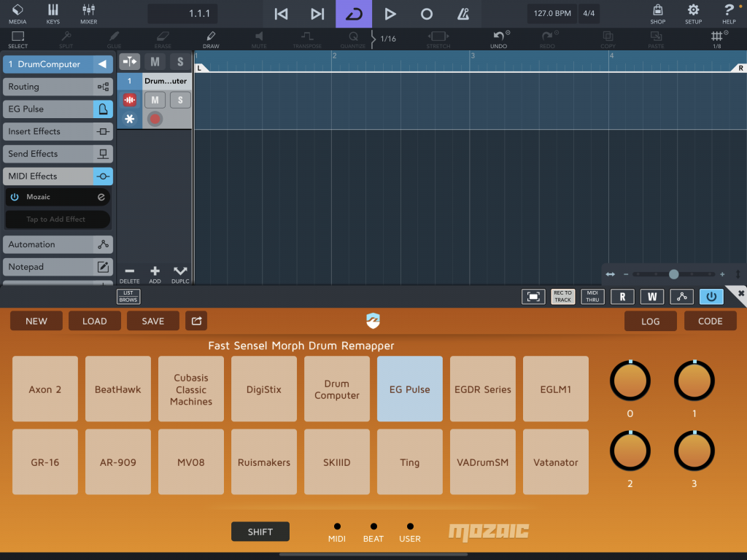The image size is (747, 560).
Task: Open the Notepad section
Action: click(x=58, y=267)
